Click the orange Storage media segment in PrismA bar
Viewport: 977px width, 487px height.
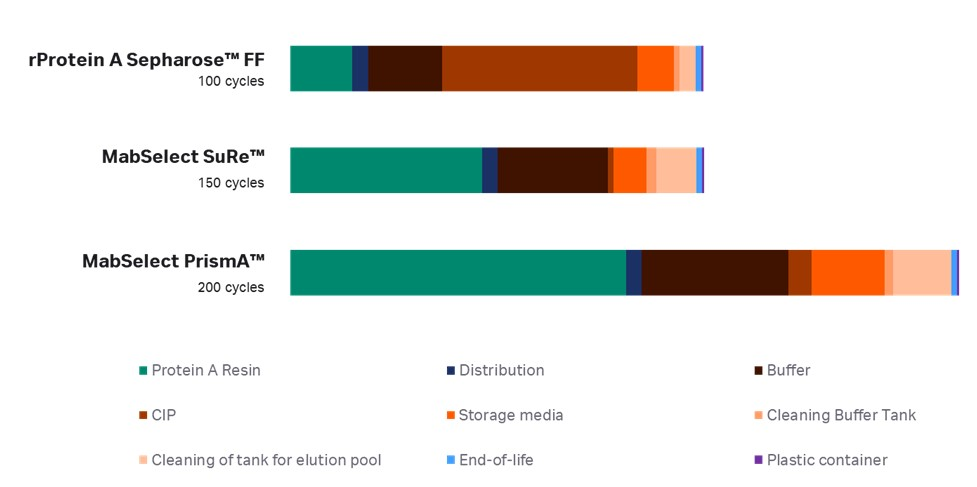pos(847,273)
